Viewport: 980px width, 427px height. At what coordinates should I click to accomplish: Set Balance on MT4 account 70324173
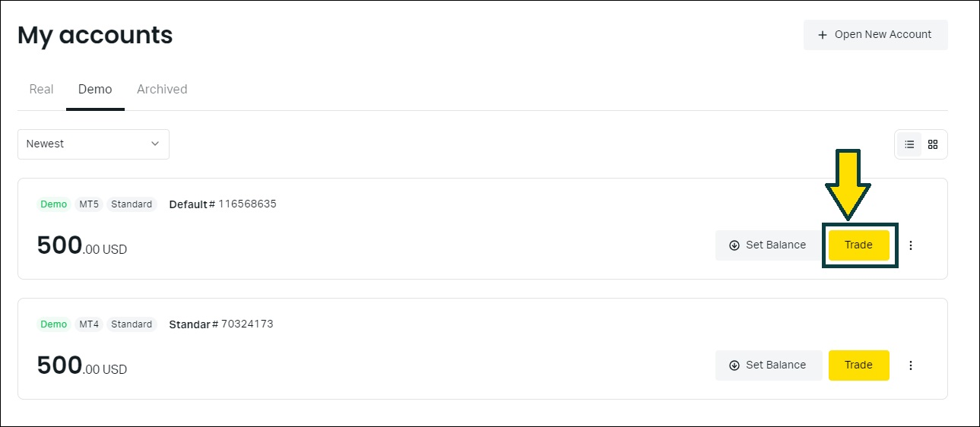click(768, 365)
